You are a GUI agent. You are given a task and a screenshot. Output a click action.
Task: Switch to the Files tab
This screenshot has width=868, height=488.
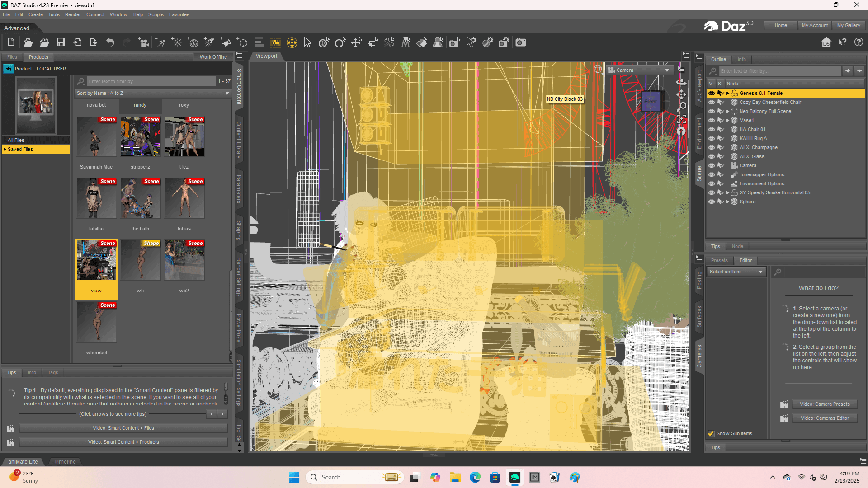[x=12, y=57]
